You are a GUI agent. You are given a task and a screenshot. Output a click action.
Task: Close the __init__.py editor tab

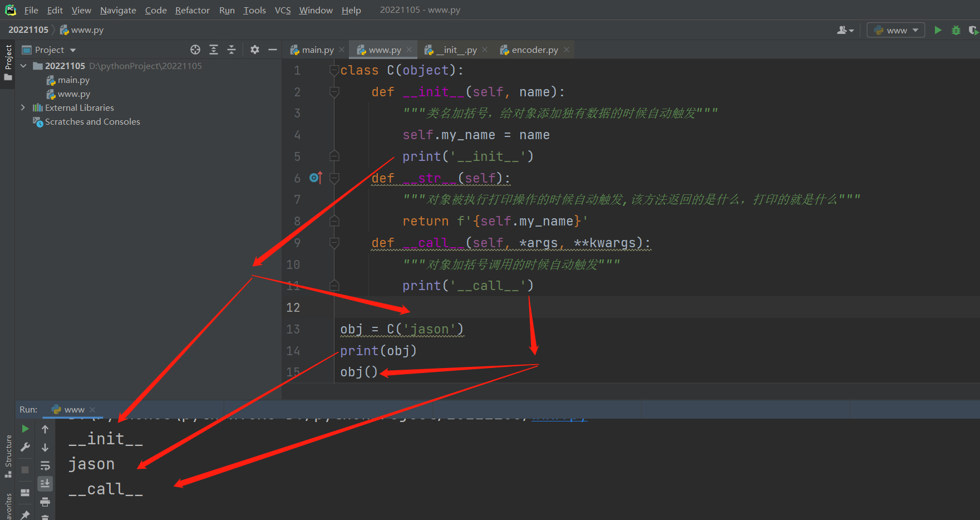485,50
